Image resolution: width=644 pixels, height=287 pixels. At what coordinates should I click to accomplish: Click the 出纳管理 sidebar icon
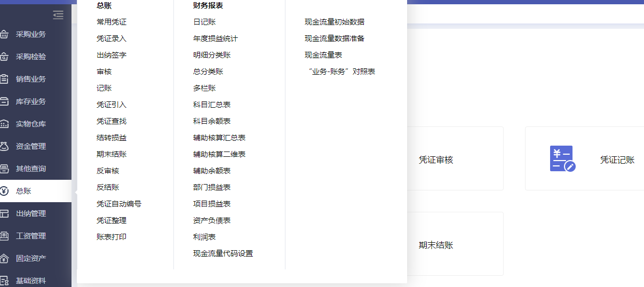click(4, 213)
